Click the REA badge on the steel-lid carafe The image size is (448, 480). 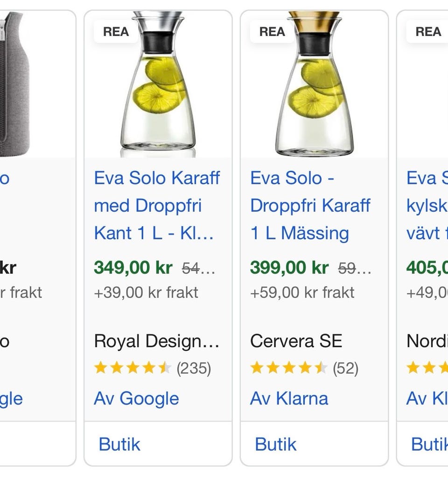pos(116,32)
